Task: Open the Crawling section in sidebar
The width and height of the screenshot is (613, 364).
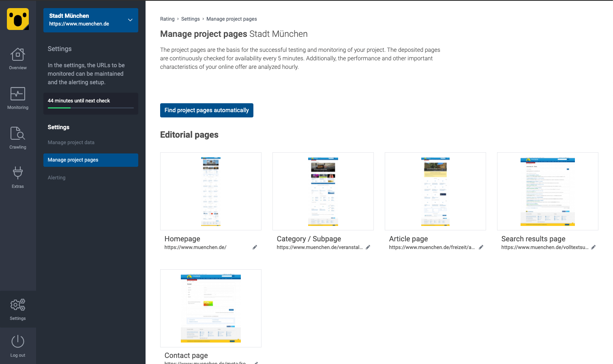Action: tap(18, 138)
